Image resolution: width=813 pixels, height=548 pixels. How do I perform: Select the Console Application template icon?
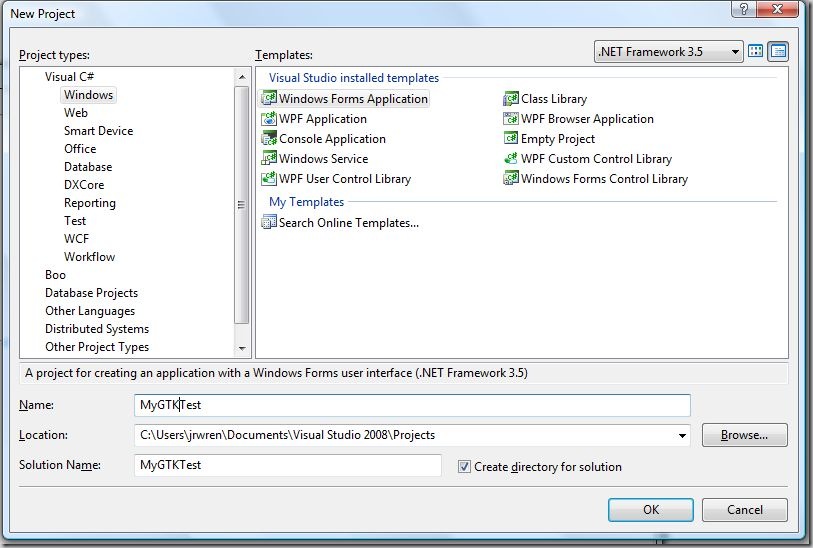(x=269, y=138)
